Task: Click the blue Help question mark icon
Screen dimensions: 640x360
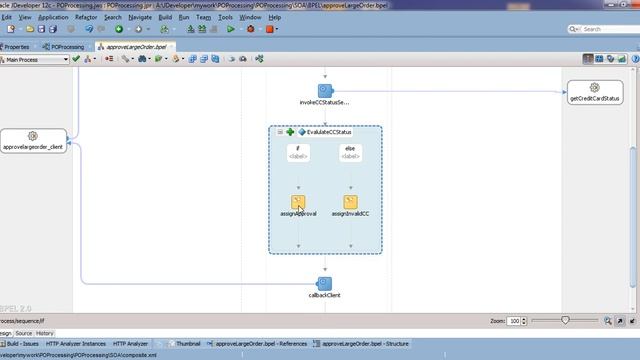Action: pos(636,59)
